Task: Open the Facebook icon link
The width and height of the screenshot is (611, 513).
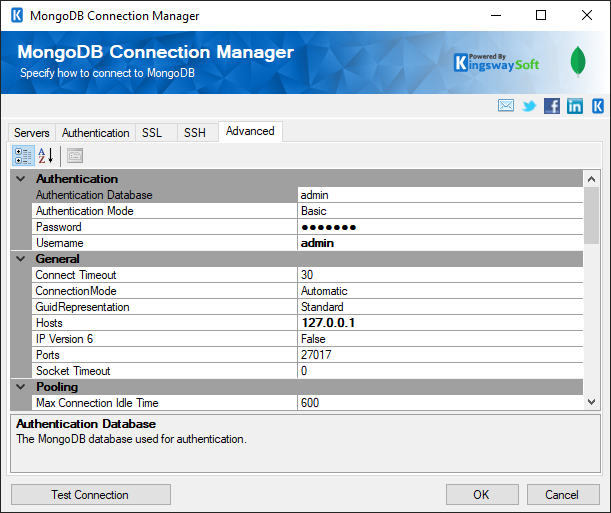Action: [x=552, y=106]
